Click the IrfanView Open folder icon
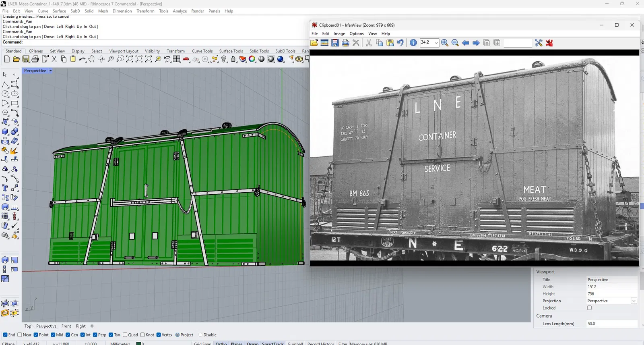This screenshot has height=345, width=644. point(314,43)
